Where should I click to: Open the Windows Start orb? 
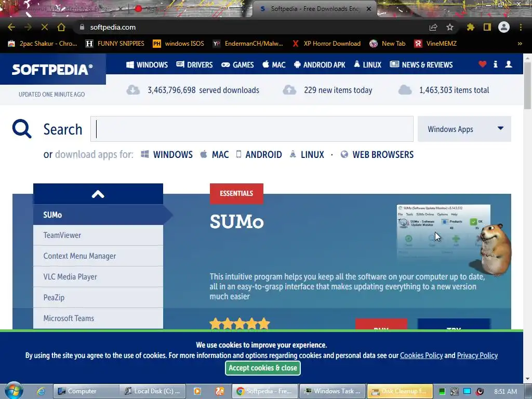pos(14,391)
